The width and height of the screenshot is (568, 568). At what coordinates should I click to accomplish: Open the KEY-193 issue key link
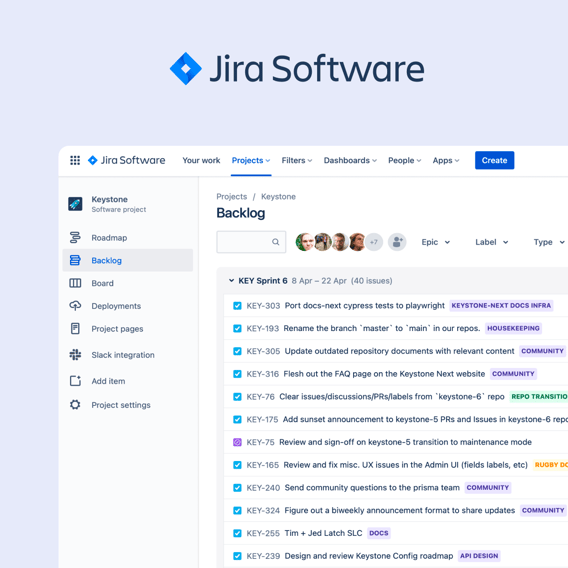click(x=263, y=328)
